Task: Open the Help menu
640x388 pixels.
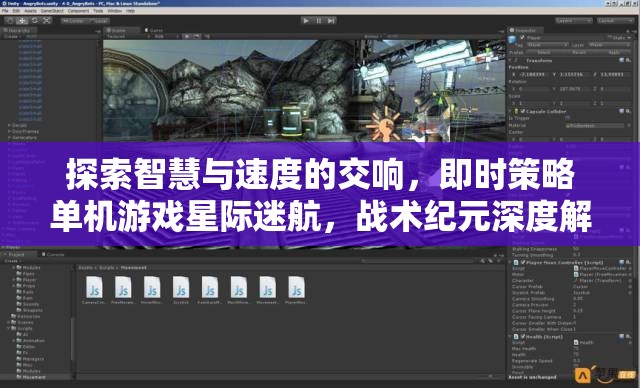Action: [x=131, y=11]
